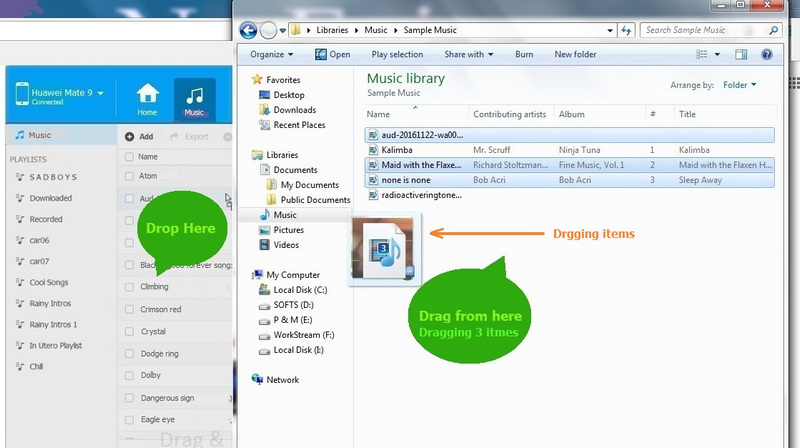
Task: Click the Music tab in phone manager
Action: click(x=194, y=99)
